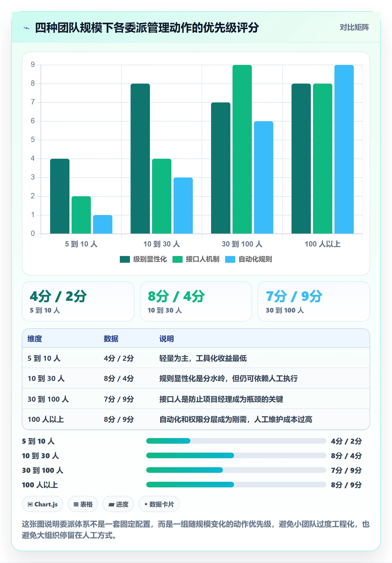Click table cell 轻量为主，工具化收益最低
Viewport: 392px width, 563px height.
203,358
